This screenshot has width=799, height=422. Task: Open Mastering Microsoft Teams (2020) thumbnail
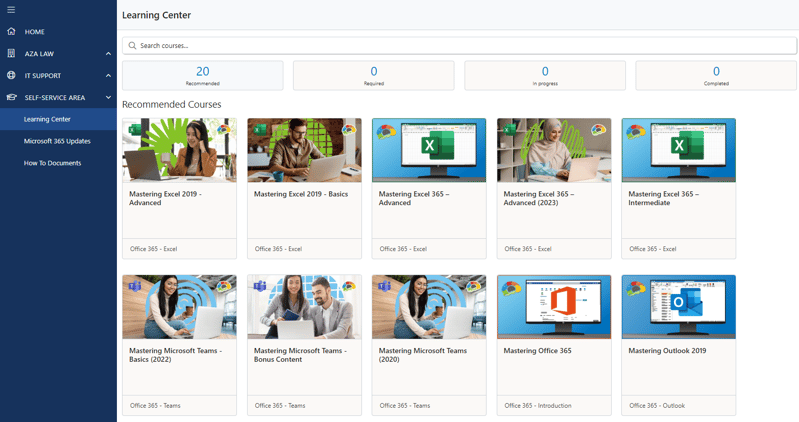429,307
